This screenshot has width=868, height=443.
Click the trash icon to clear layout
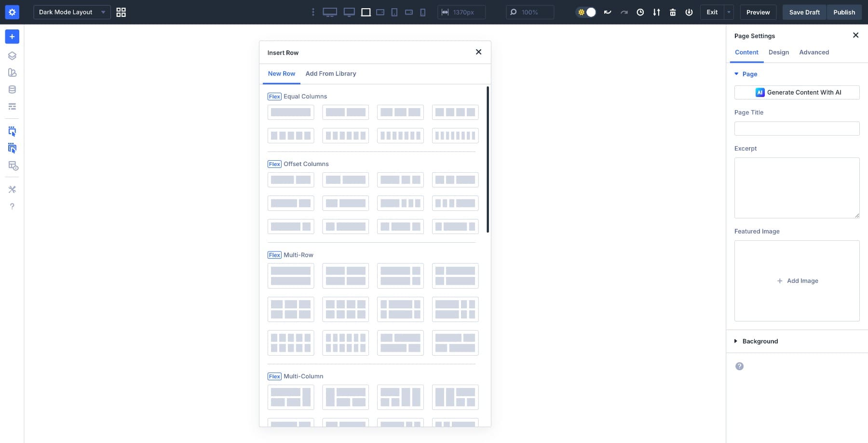[x=673, y=13]
